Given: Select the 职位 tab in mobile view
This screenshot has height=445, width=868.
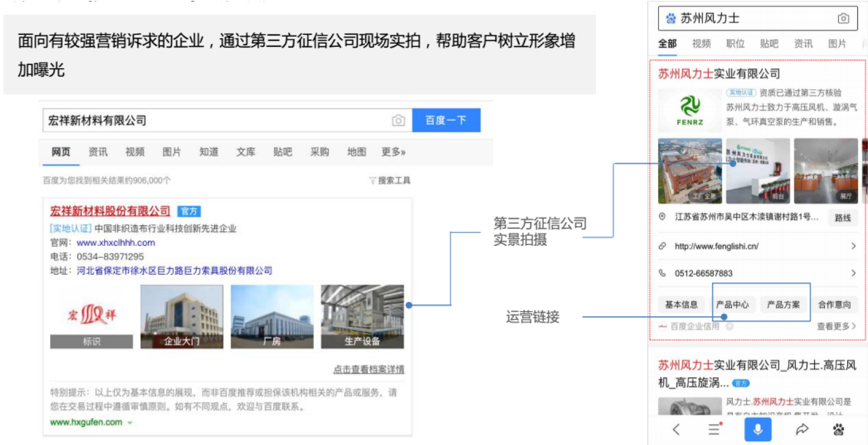Looking at the screenshot, I should pyautogui.click(x=735, y=44).
